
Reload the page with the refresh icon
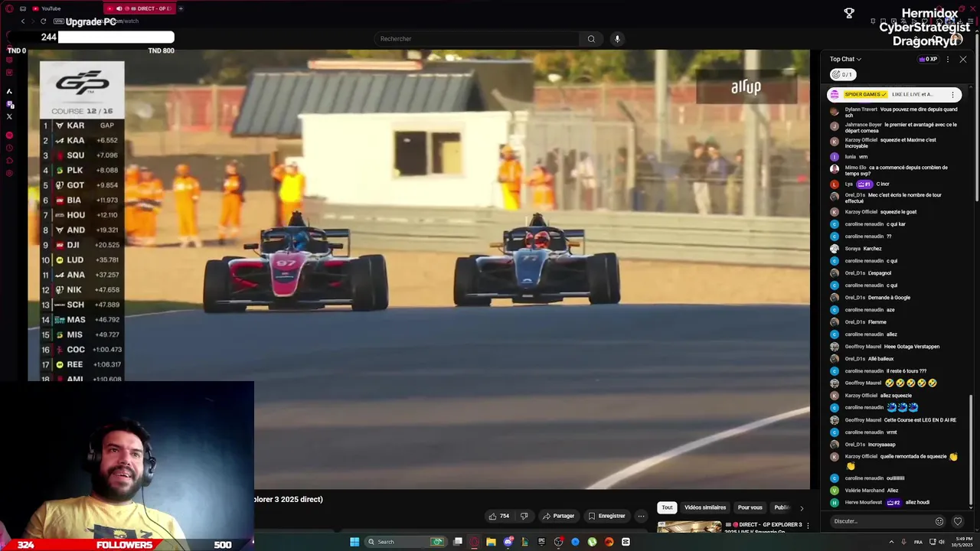tap(43, 21)
